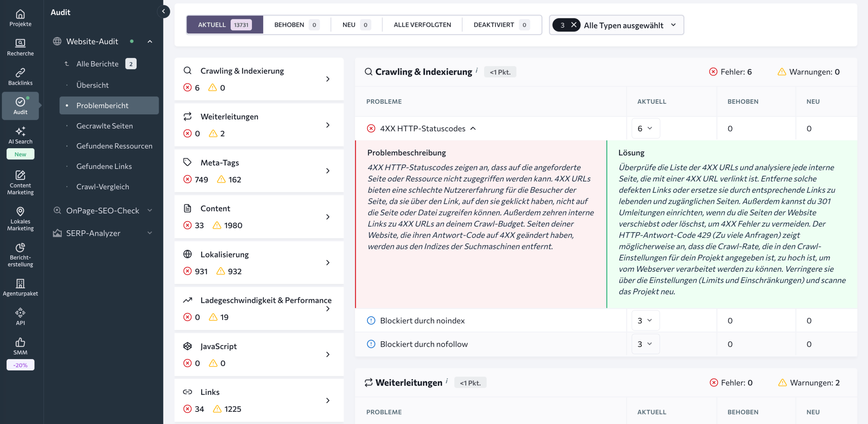Expand the OnPage-SEO-Check menu section
This screenshot has height=424, width=868.
tap(150, 210)
